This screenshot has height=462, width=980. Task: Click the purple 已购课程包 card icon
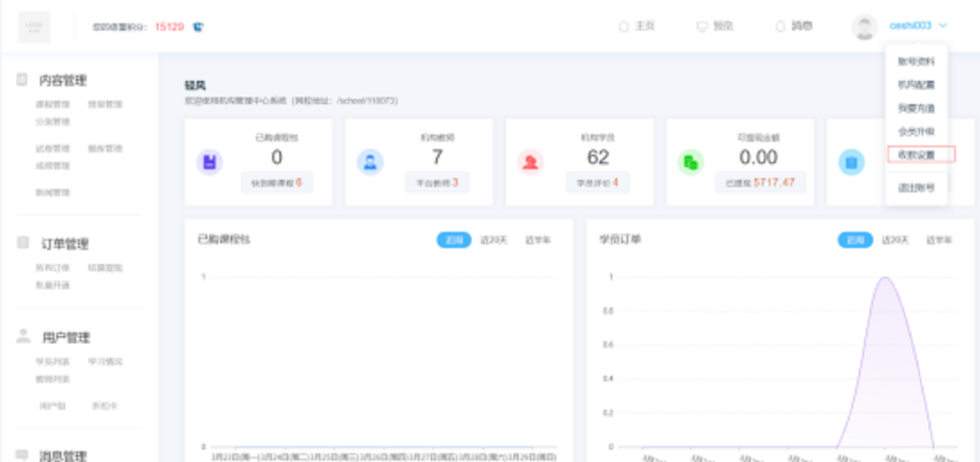coord(210,163)
